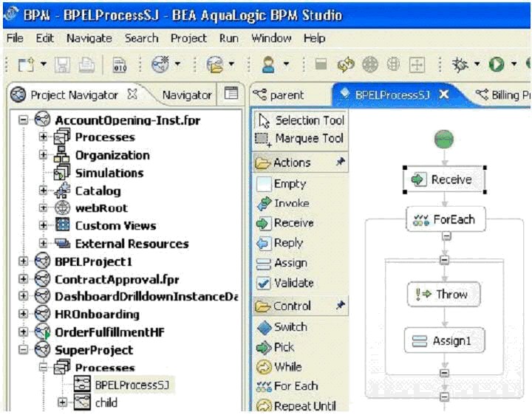This screenshot has height=415, width=532.
Task: Select the Throw activity on canvas
Action: (x=444, y=295)
